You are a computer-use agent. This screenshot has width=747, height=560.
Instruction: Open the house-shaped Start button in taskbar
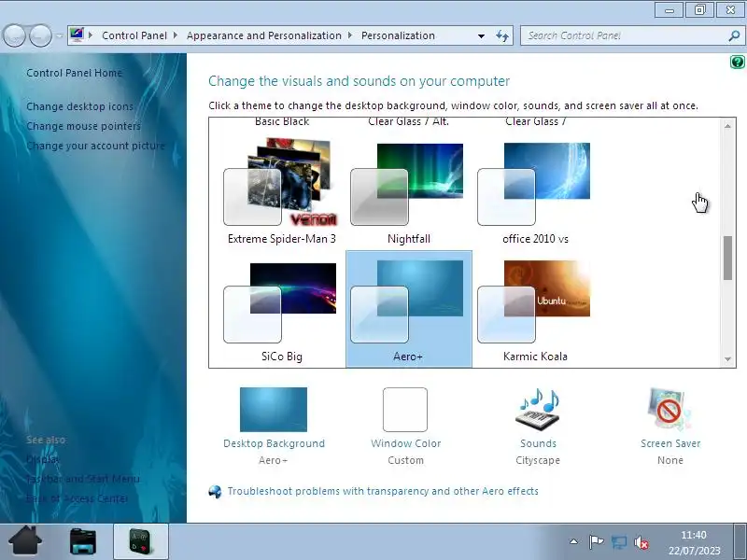[x=25, y=541]
